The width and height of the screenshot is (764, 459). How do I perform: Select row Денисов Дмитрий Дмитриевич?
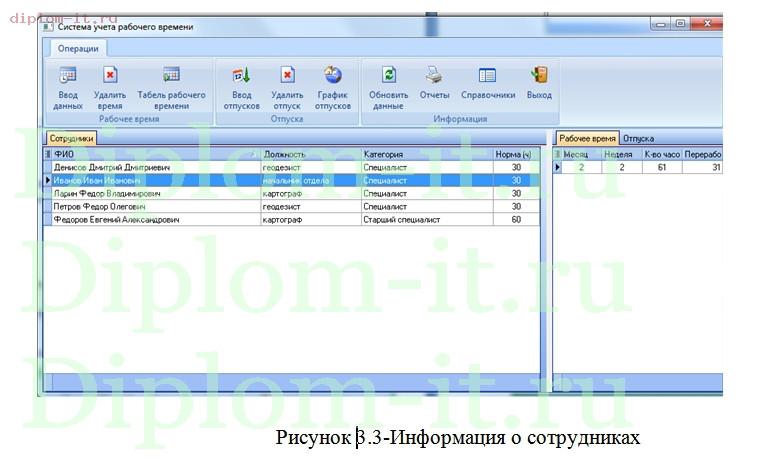(291, 167)
